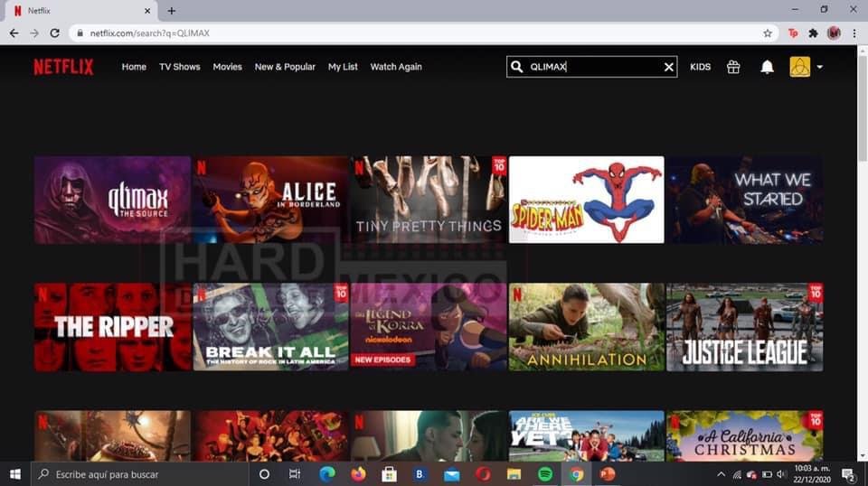868x486 pixels.
Task: Switch to KIDS mode
Action: point(700,67)
